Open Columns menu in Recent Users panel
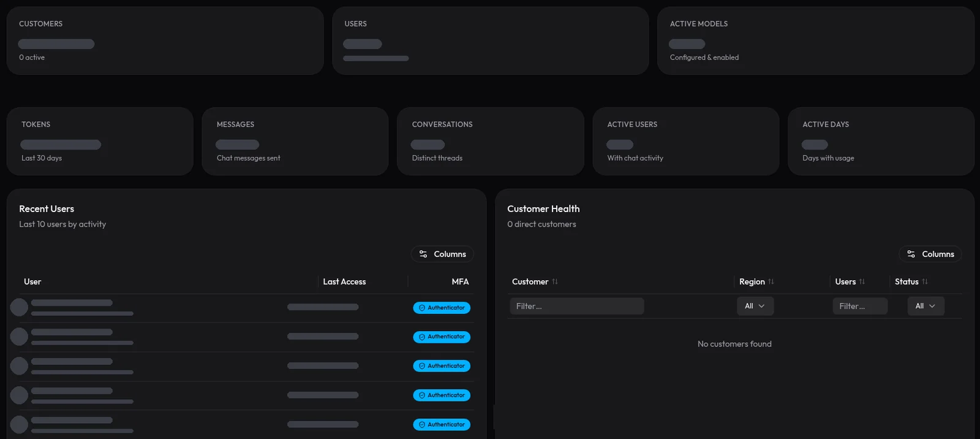Image resolution: width=980 pixels, height=439 pixels. (x=442, y=254)
